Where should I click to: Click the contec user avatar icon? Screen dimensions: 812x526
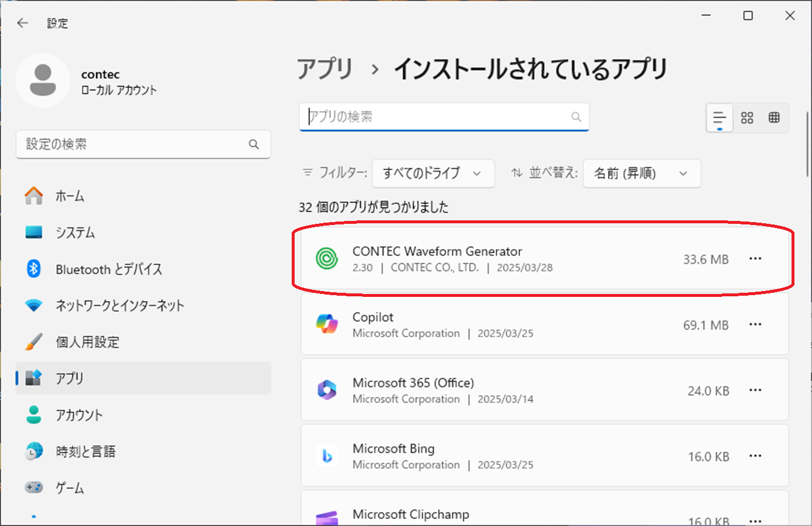(x=43, y=81)
